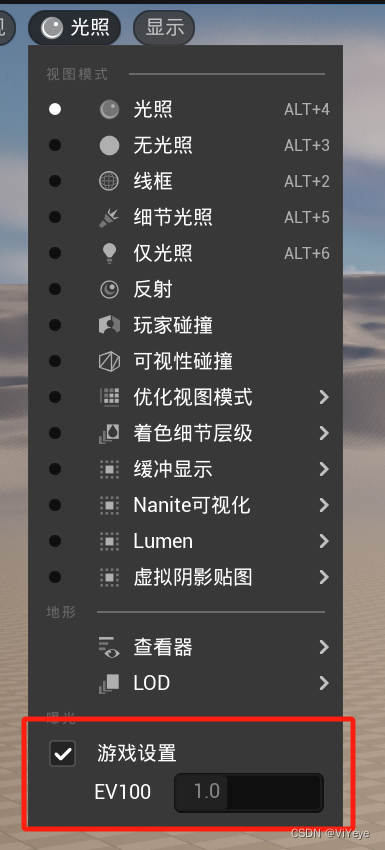385x850 pixels.
Task: Uncheck the 游戏设置 checkbox
Action: pos(62,754)
